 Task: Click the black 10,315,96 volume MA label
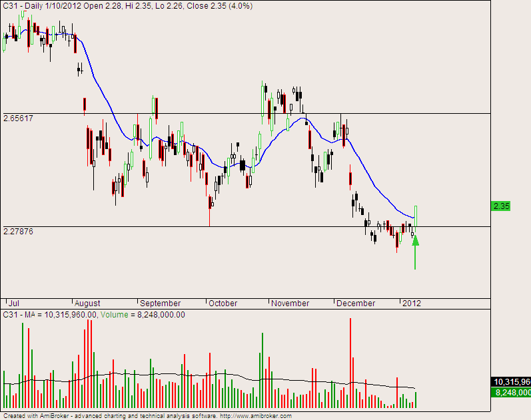[510, 382]
